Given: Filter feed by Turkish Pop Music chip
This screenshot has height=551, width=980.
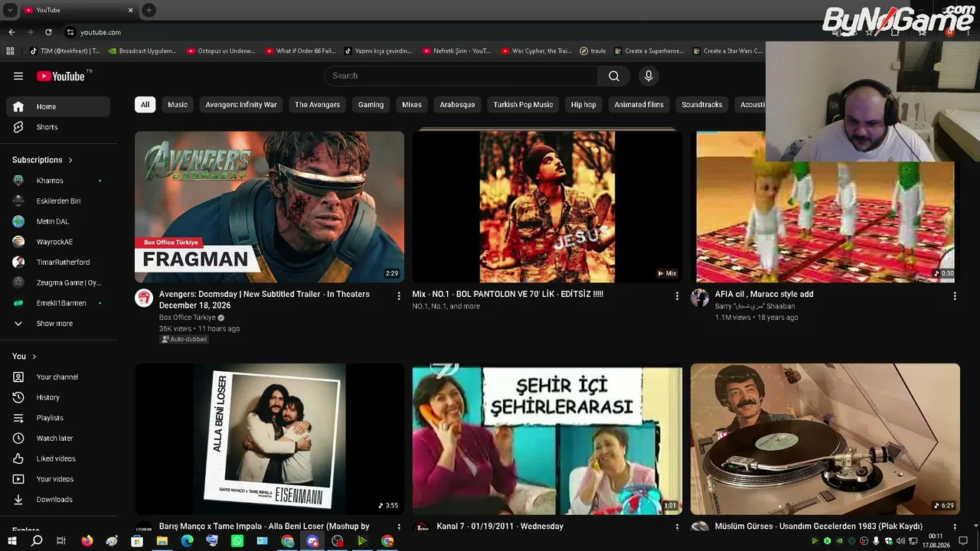Looking at the screenshot, I should (x=523, y=105).
